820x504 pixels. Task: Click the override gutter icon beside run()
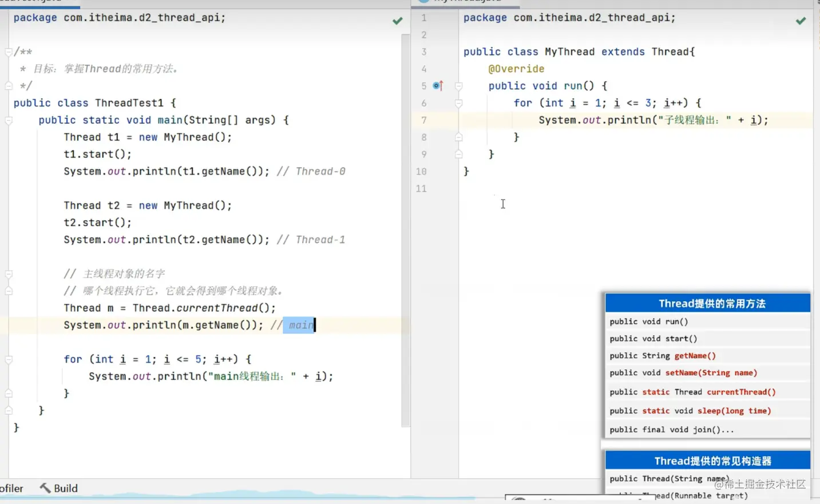(438, 86)
